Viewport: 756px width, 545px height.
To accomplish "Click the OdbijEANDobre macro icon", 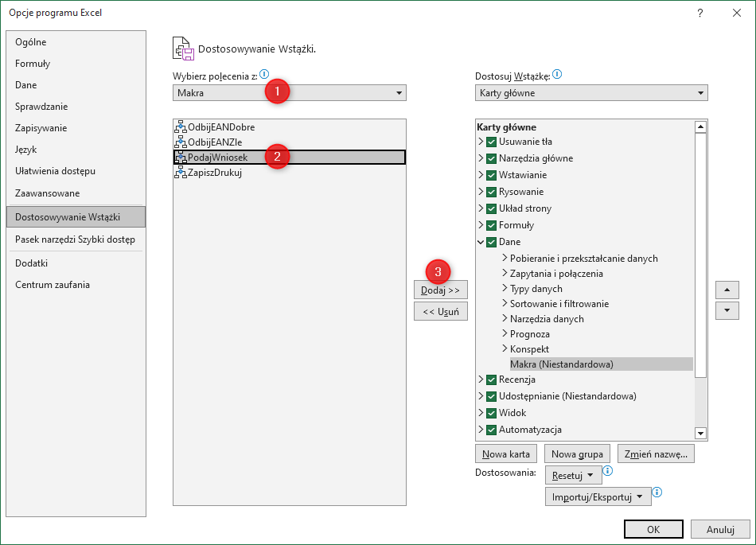I will tap(180, 127).
